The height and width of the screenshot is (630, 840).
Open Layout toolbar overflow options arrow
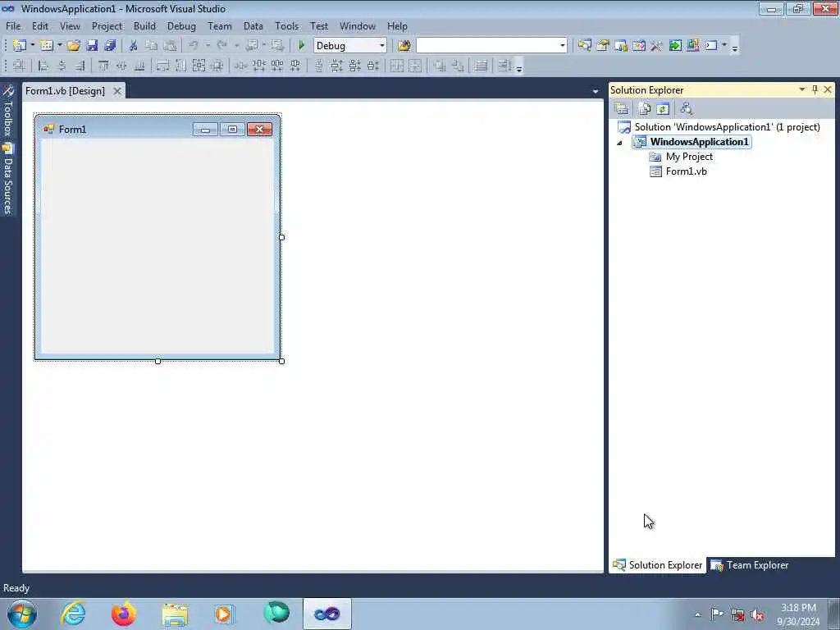pyautogui.click(x=518, y=68)
